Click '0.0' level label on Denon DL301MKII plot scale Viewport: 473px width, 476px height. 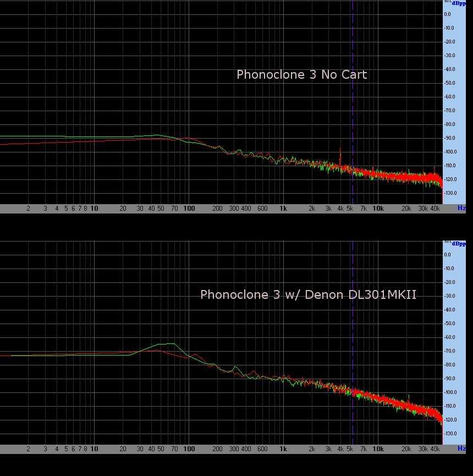[448, 255]
